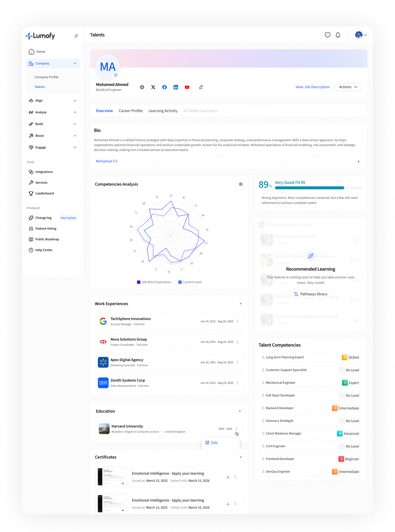Edit social links with pencil icon
Viewport: 395px width, 532px height.
[x=201, y=87]
